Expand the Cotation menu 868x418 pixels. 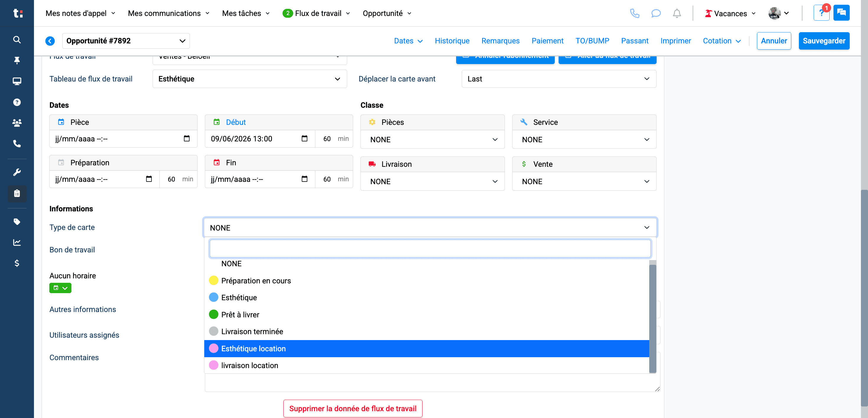point(722,41)
